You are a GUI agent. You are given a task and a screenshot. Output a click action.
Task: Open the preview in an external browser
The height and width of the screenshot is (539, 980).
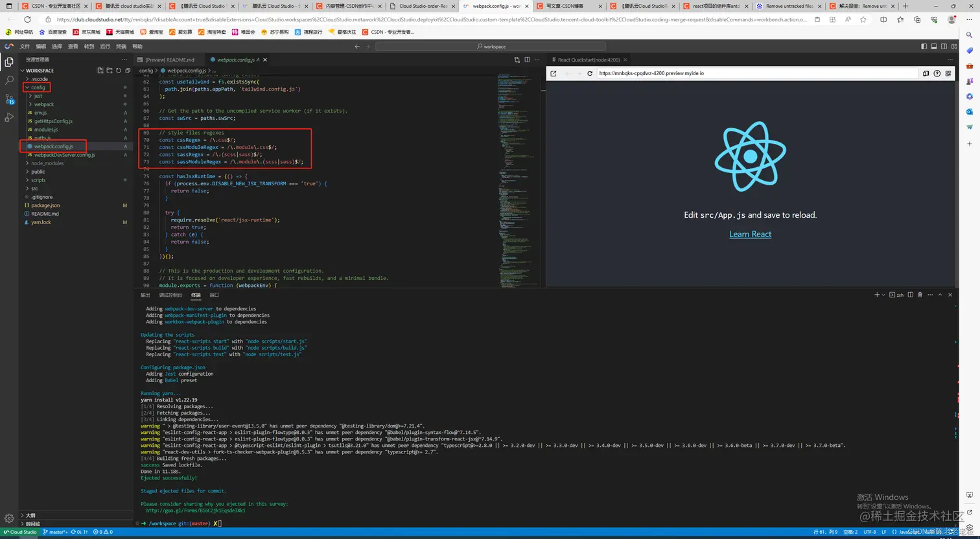click(x=554, y=73)
